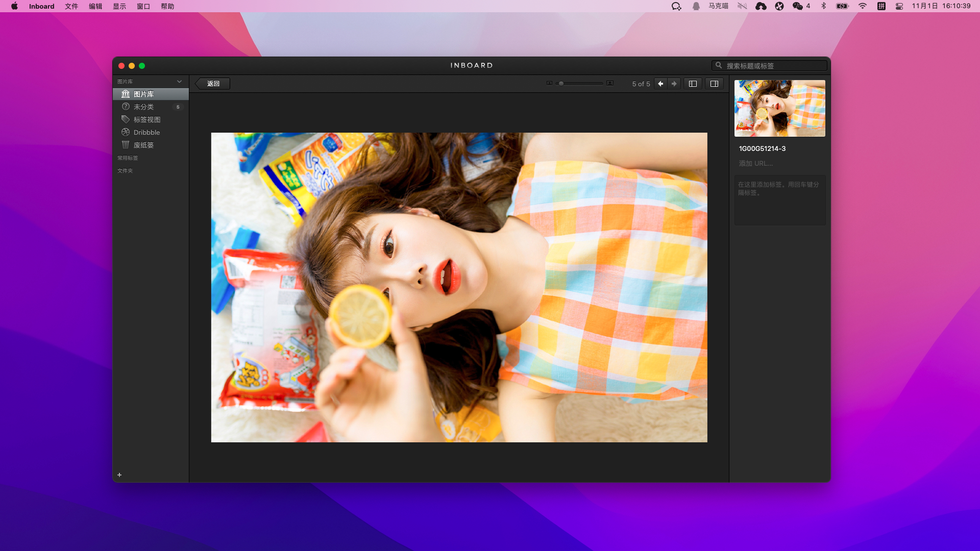Open the Dribbble sidebar item
This screenshot has width=980, height=551.
tap(146, 132)
